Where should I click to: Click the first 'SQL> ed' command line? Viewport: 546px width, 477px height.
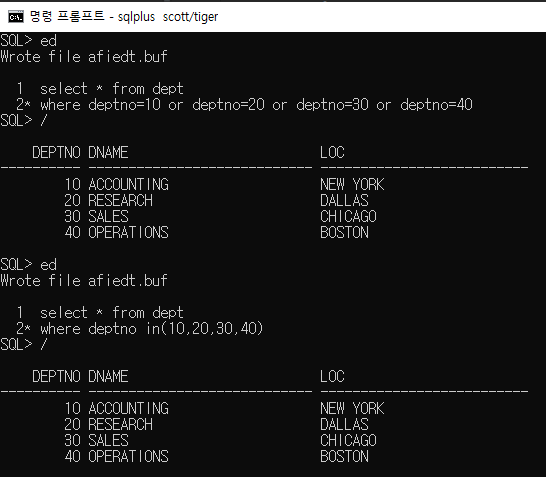[29, 41]
